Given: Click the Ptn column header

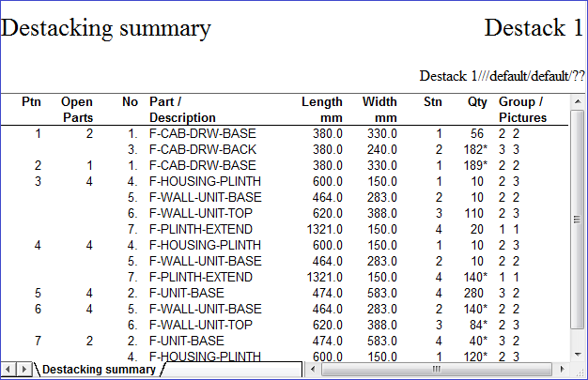Looking at the screenshot, I should coord(32,101).
